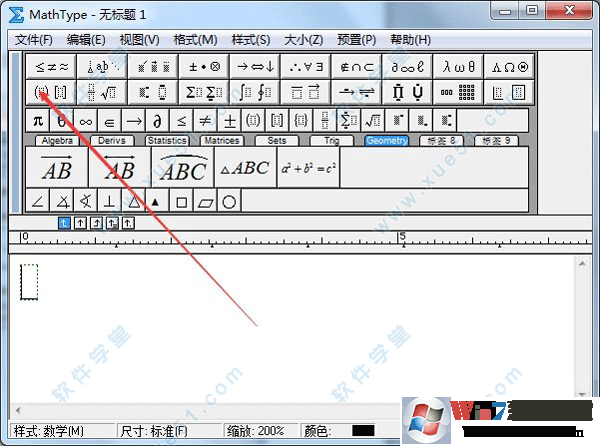Open the set theory symbols palette (∉∩⊂)
The width and height of the screenshot is (600, 446).
coord(357,67)
